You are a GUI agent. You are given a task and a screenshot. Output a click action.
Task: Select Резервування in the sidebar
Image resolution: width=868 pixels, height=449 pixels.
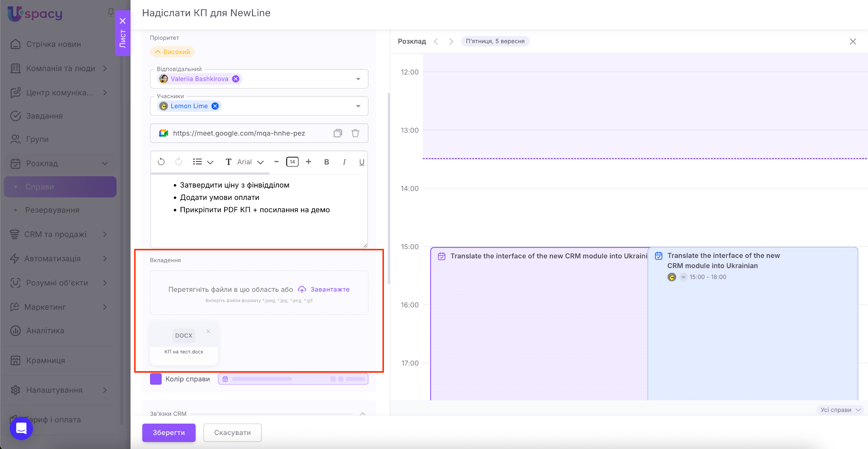click(52, 210)
